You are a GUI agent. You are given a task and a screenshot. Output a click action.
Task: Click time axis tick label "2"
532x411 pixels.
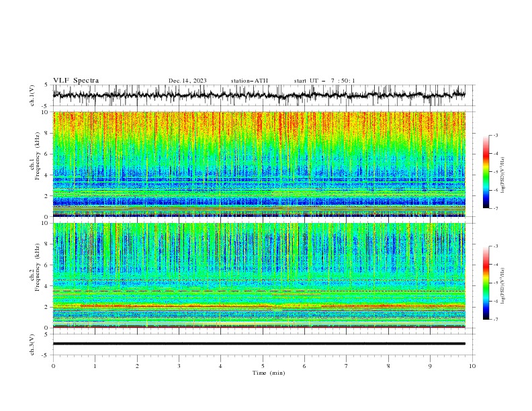pos(137,366)
